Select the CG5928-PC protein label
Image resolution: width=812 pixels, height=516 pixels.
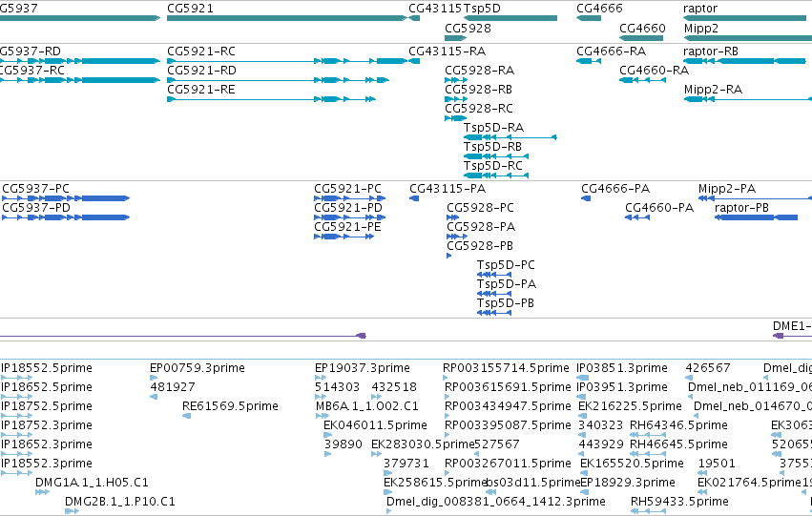(x=481, y=208)
